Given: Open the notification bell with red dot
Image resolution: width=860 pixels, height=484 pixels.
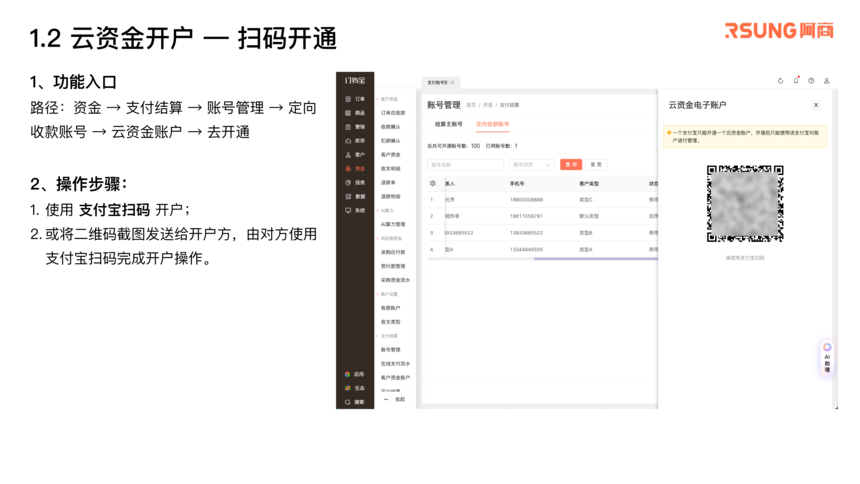Looking at the screenshot, I should [x=796, y=81].
